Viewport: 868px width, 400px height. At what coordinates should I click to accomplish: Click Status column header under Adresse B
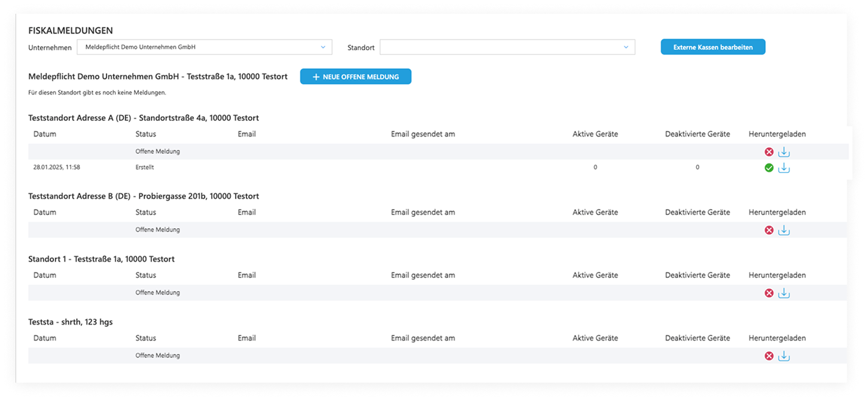(x=145, y=213)
